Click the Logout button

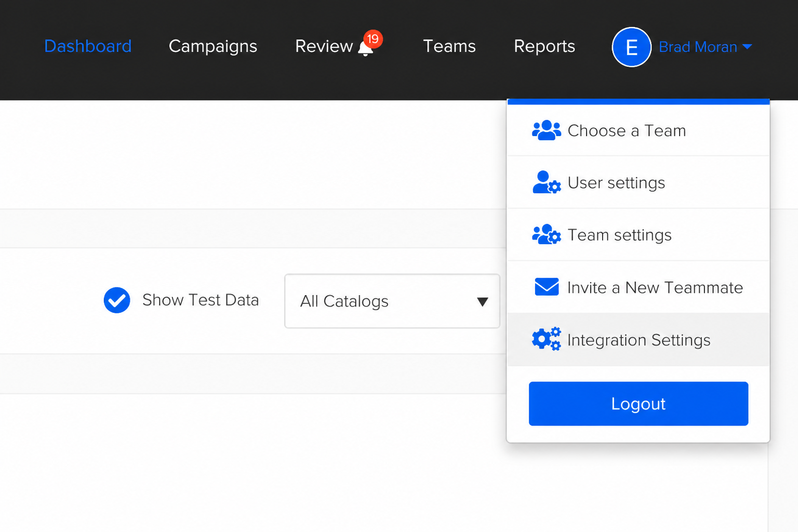639,404
